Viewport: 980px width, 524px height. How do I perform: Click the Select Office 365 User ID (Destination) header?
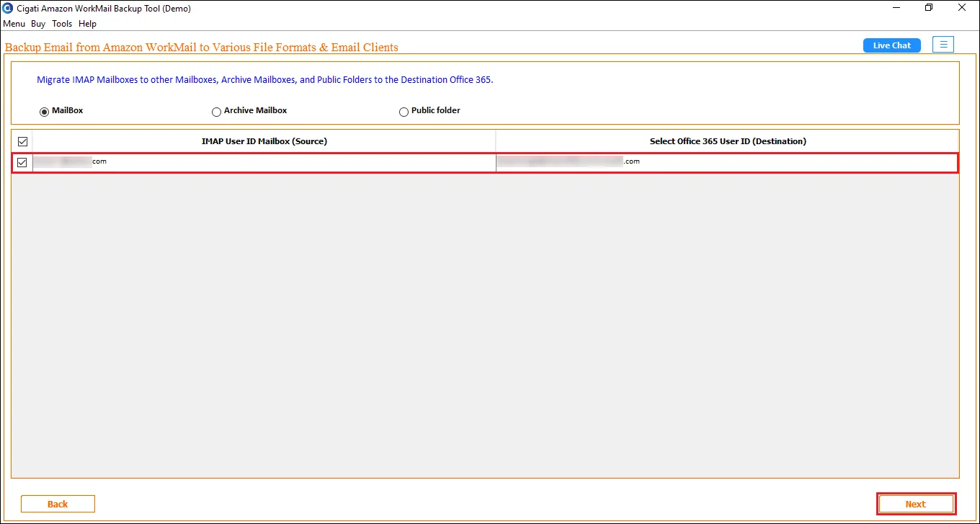coord(728,141)
